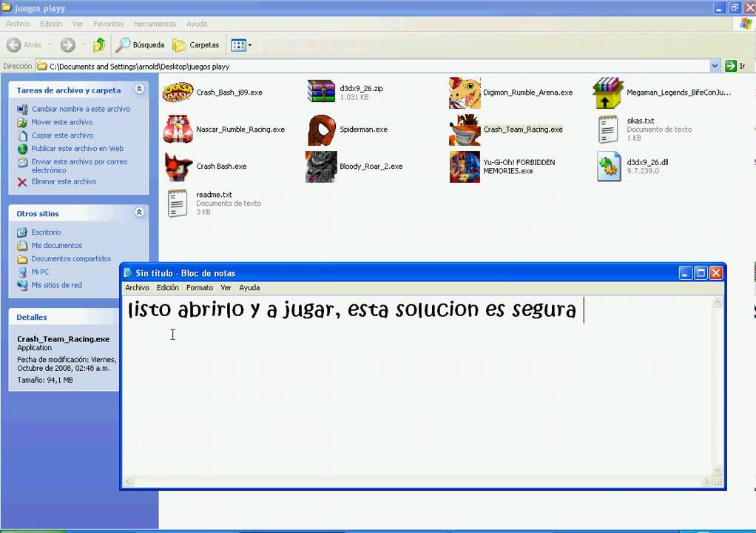Close the Bloc de notas window
The height and width of the screenshot is (533, 756).
coord(716,273)
